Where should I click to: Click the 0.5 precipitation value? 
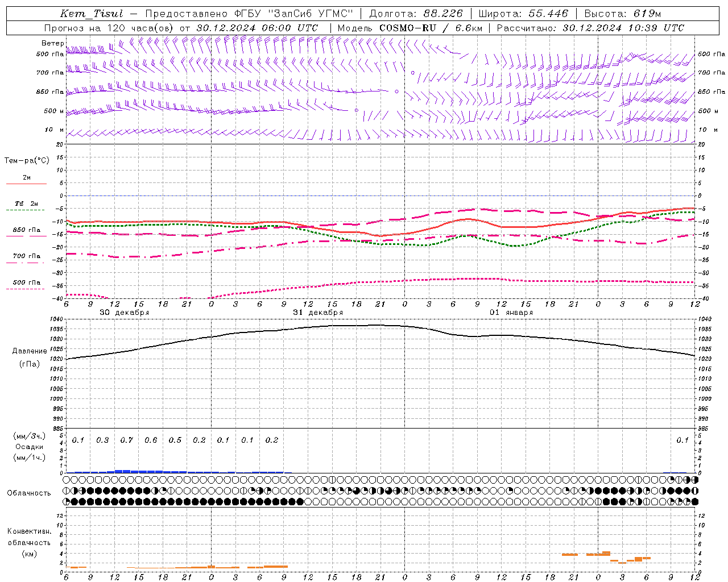click(x=175, y=440)
